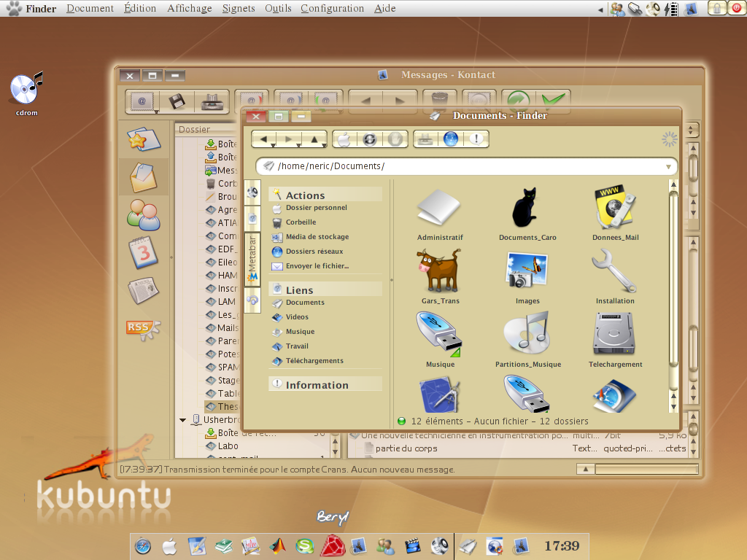
Task: Click Dossiers réseaux link
Action: [314, 252]
